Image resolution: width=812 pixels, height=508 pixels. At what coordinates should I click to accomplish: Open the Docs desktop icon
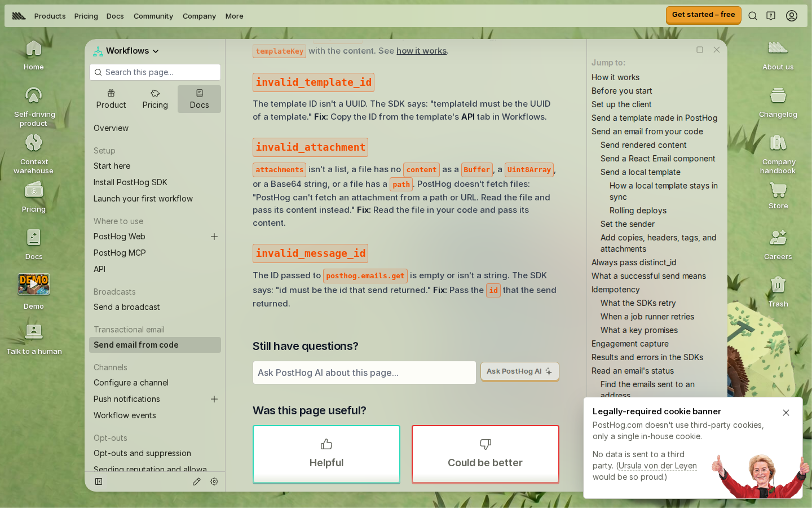tap(34, 244)
